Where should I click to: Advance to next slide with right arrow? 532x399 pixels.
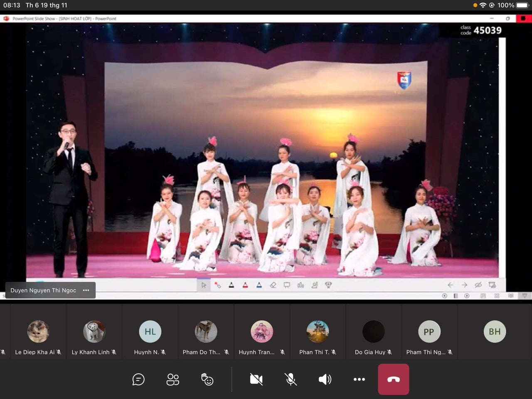coord(464,285)
